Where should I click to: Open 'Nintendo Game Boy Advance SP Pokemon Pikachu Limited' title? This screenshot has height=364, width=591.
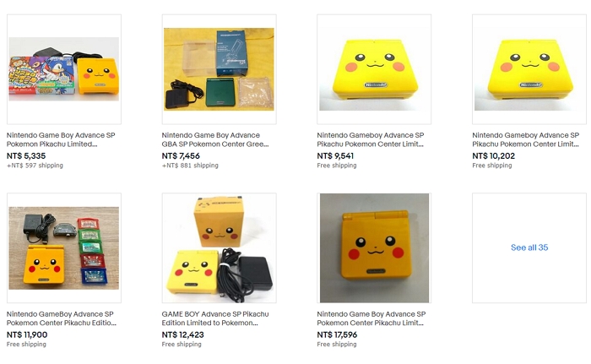coord(61,139)
